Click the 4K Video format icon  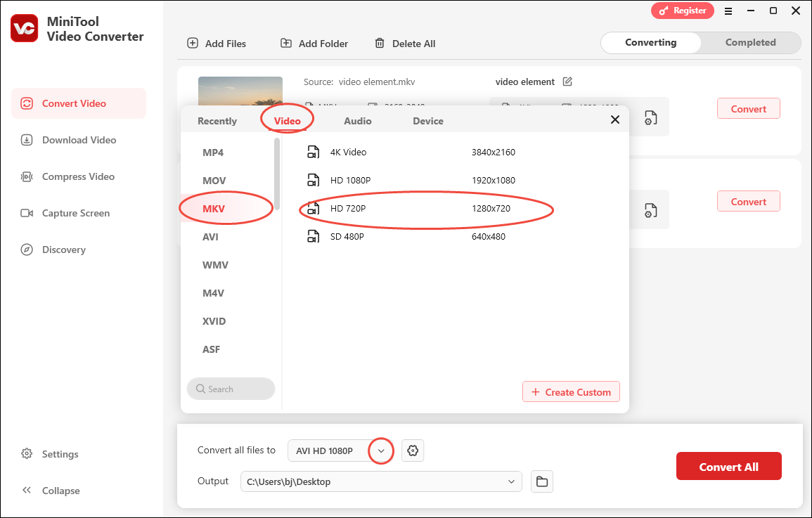314,152
